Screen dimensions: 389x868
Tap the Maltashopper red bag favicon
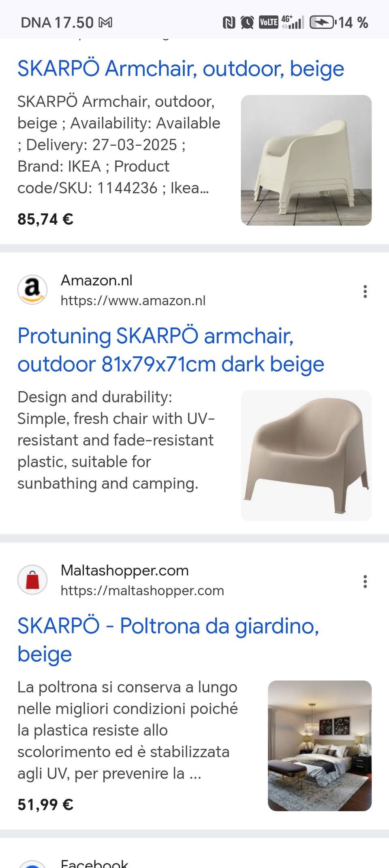coord(32,580)
